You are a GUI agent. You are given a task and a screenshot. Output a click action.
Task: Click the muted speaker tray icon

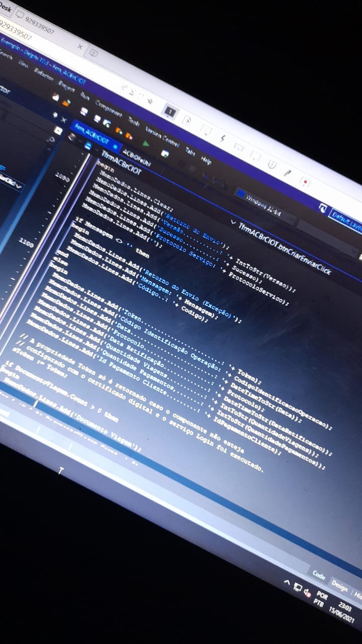coord(307,594)
